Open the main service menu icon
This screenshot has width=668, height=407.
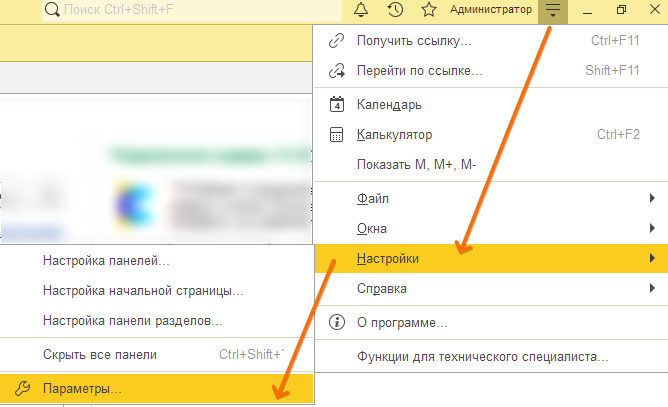click(553, 10)
